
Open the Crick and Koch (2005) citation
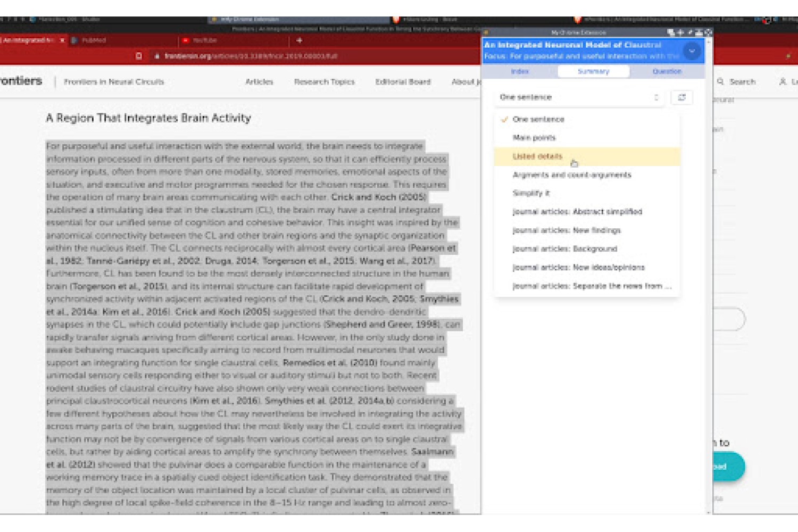pyautogui.click(x=379, y=197)
